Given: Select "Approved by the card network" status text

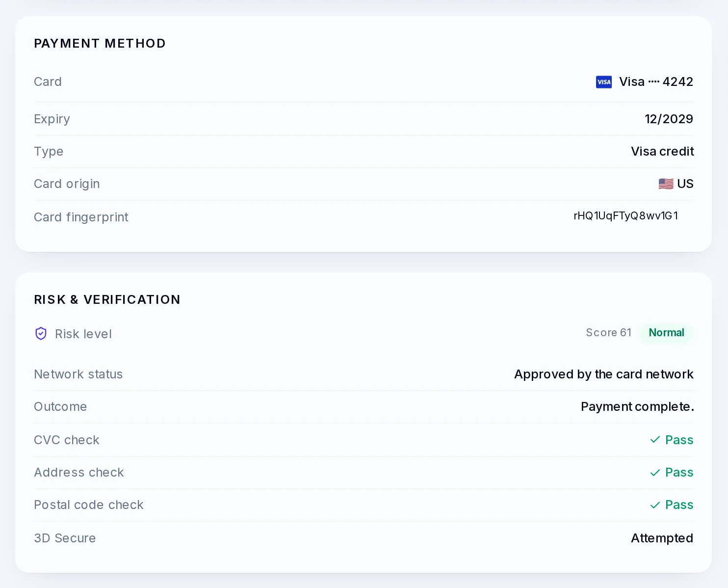Looking at the screenshot, I should point(604,374).
